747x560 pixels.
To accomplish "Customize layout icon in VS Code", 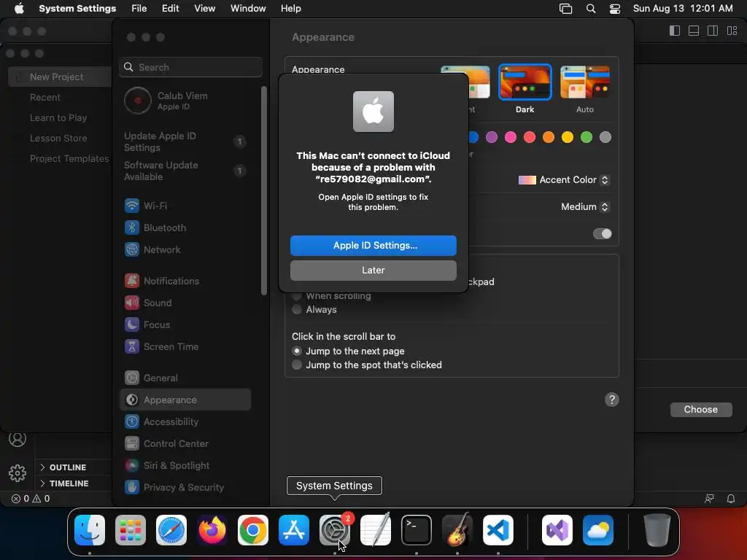I will click(732, 31).
